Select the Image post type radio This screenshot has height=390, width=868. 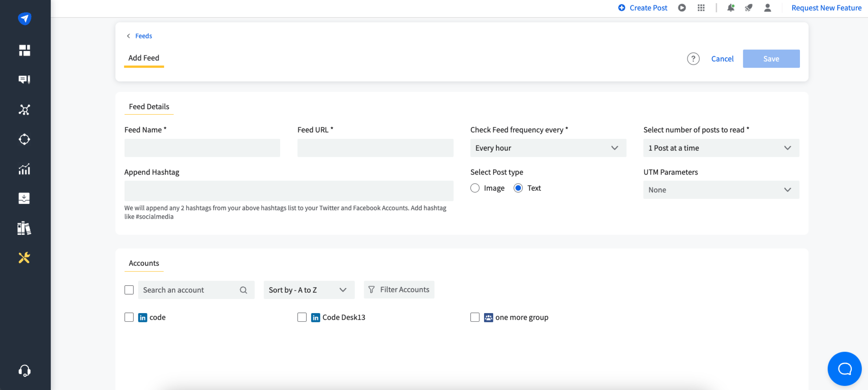coord(475,188)
